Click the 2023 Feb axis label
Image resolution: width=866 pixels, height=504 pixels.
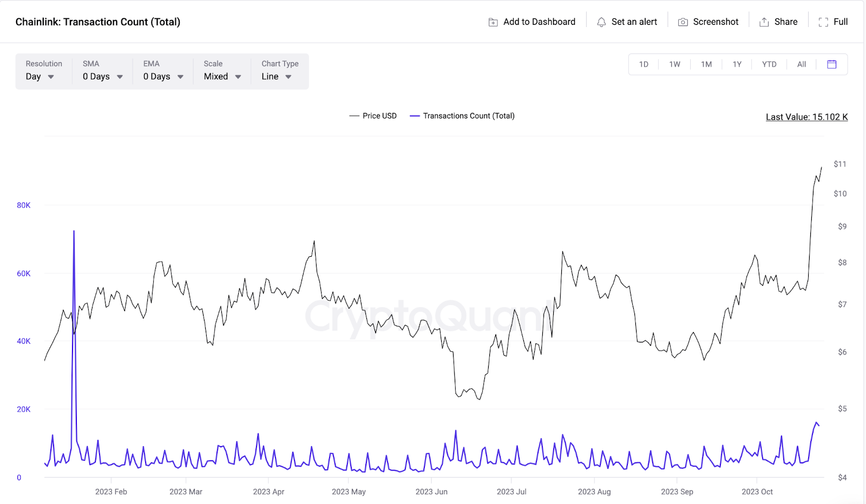point(111,492)
